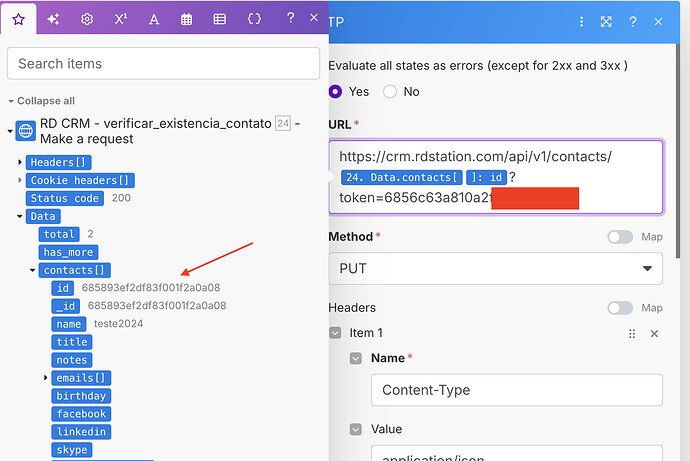The height and width of the screenshot is (461, 690).
Task: Select the Status code pill
Action: pyautogui.click(x=65, y=198)
